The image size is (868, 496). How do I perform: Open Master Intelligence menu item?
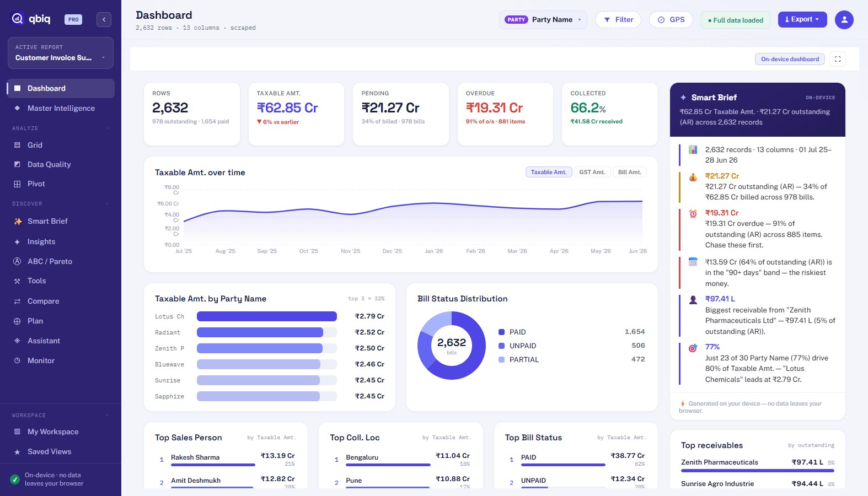point(61,108)
